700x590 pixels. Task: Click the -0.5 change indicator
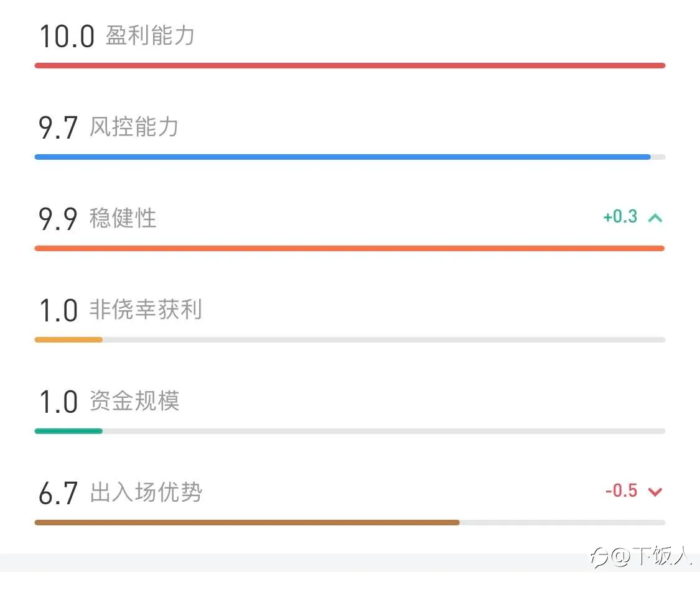click(622, 491)
